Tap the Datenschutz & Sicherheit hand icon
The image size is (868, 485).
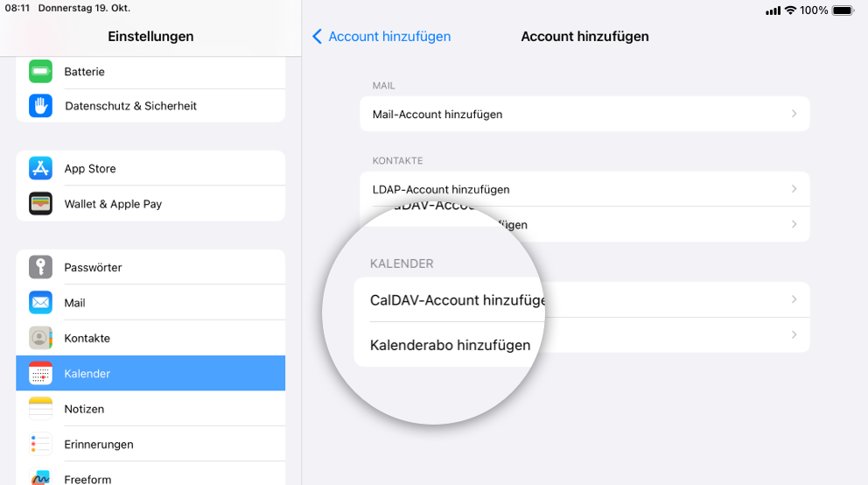(x=40, y=106)
